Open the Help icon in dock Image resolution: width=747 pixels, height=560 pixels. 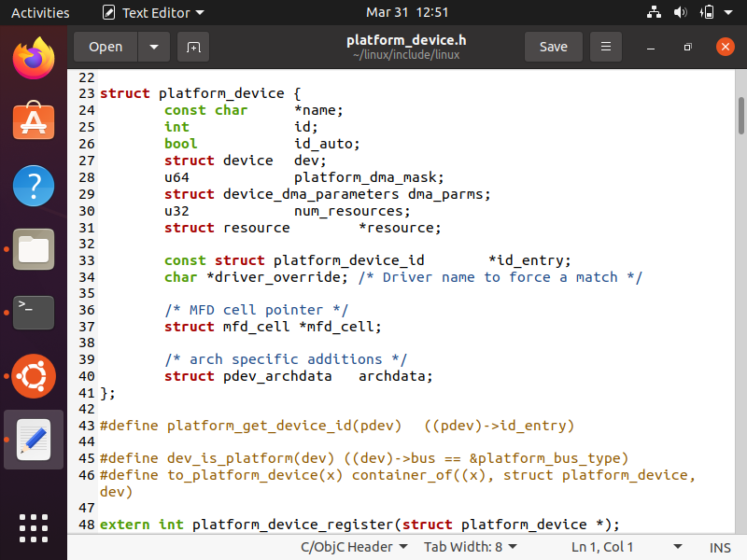(x=33, y=186)
